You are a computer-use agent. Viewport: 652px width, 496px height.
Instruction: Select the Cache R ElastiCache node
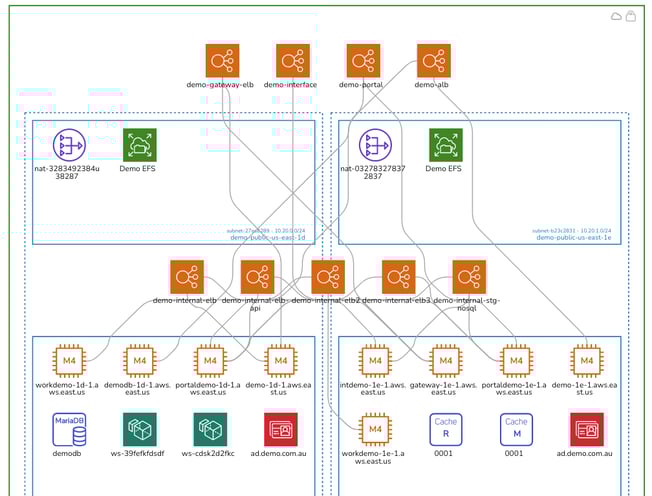445,429
